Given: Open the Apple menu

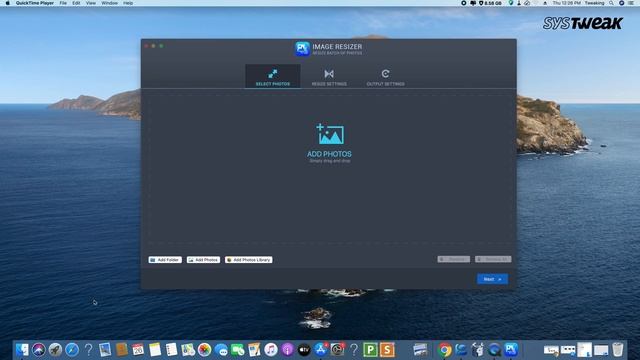Looking at the screenshot, I should pos(7,3).
